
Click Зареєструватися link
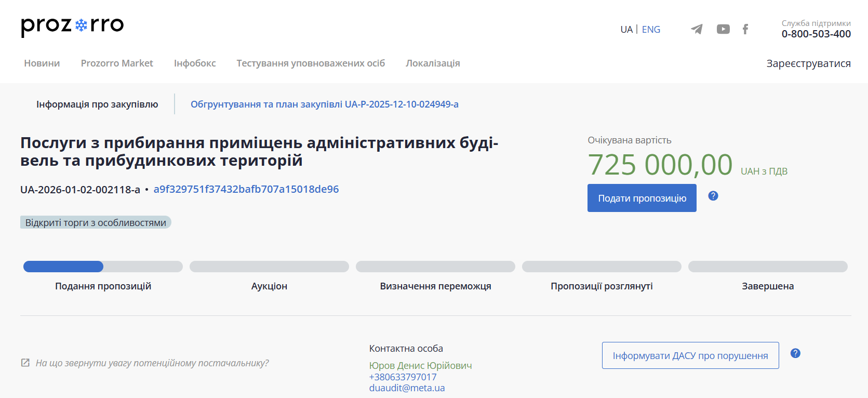[x=808, y=63]
